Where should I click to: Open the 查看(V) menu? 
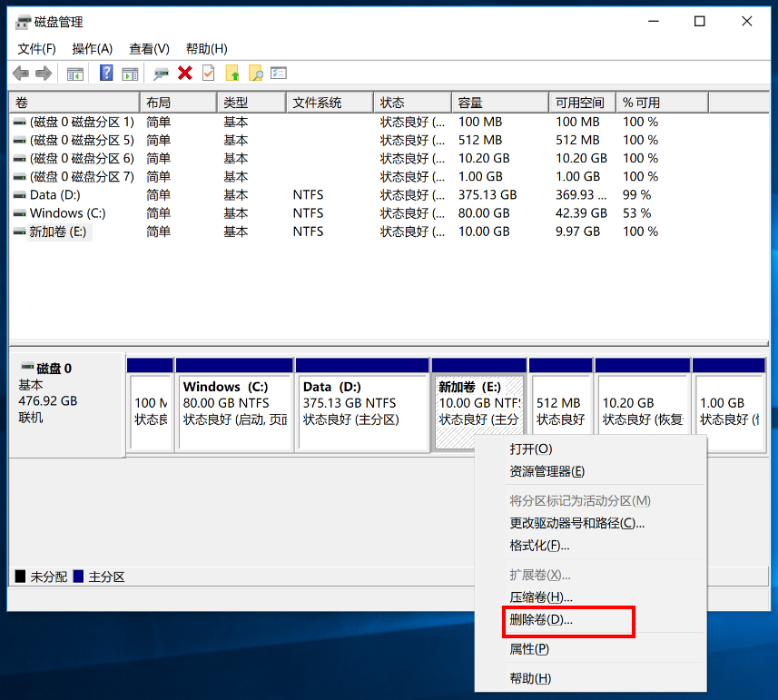[149, 49]
